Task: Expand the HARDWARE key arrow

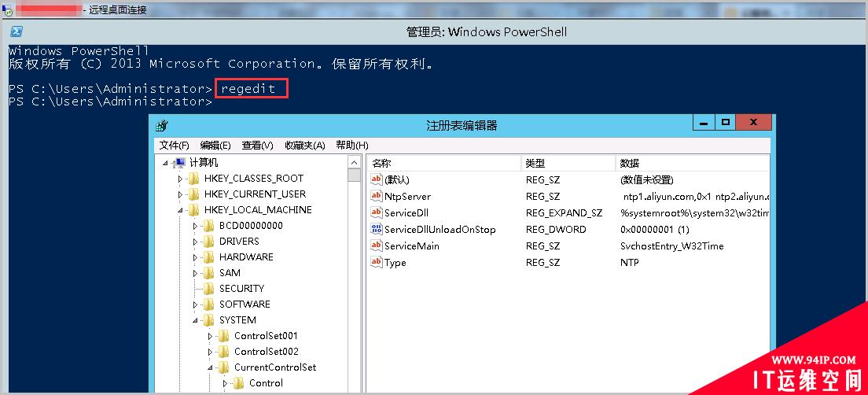Action: point(195,257)
